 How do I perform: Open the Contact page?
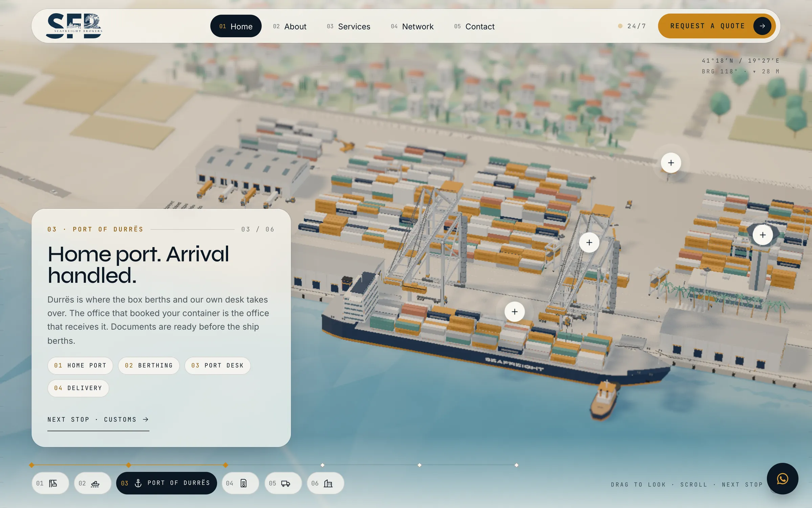474,26
